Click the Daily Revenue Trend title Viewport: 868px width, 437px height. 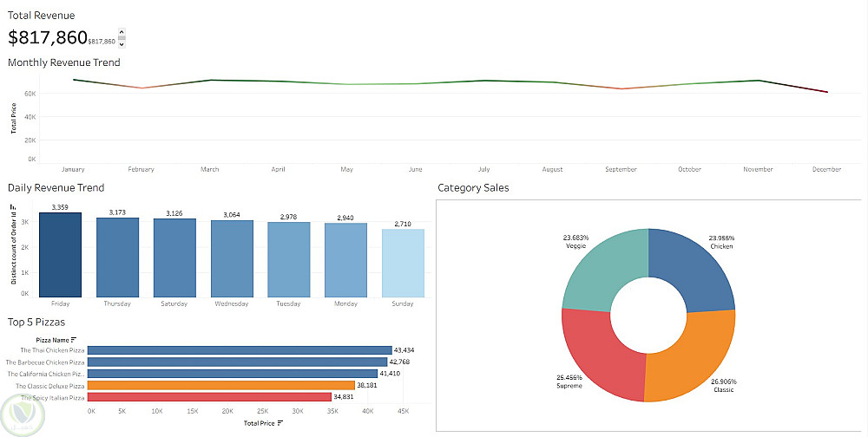[x=56, y=188]
